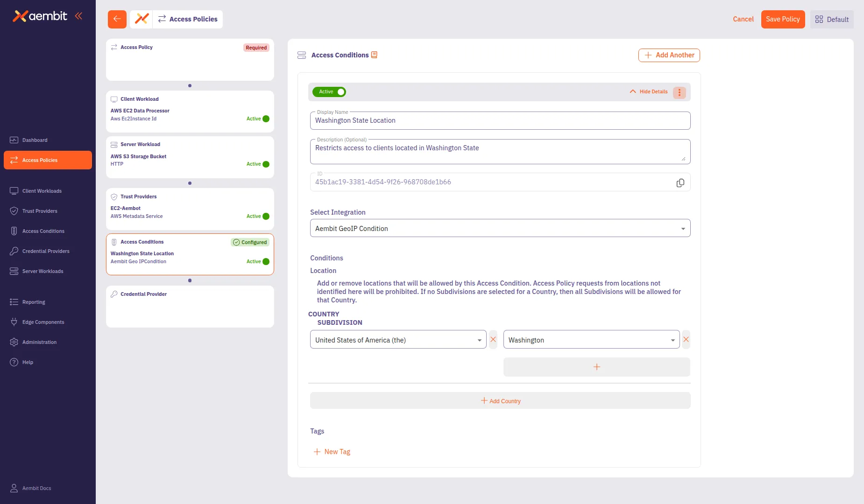Open the Country dropdown
Screen dimensions: 864x504
tap(398, 340)
